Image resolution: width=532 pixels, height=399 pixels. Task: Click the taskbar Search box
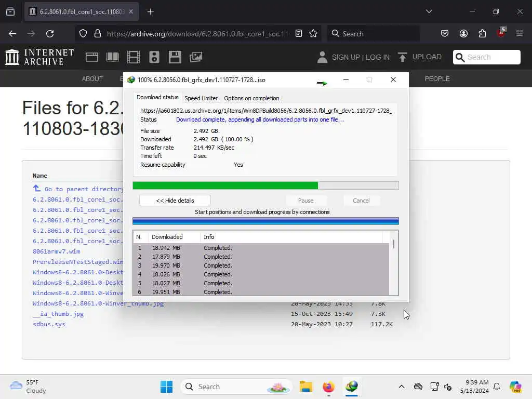[x=237, y=387]
